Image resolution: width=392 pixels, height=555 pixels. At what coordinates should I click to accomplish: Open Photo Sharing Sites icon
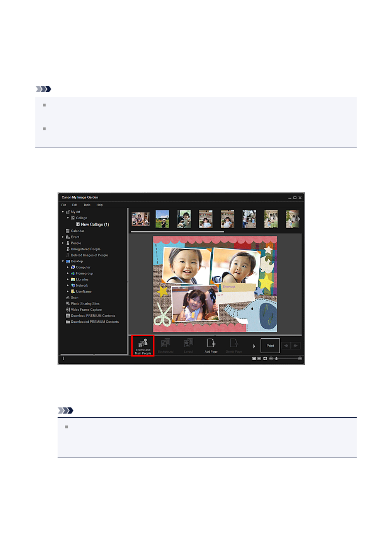68,304
